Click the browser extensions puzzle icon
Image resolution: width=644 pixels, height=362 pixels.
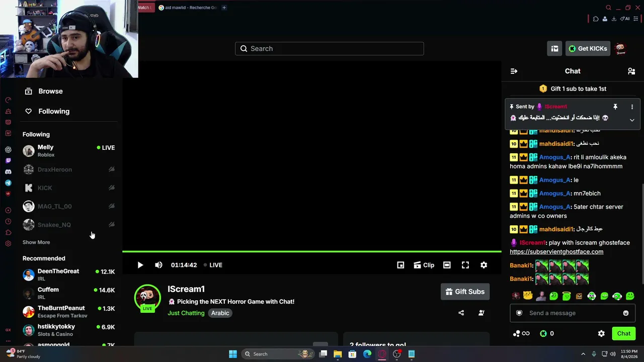tap(596, 19)
